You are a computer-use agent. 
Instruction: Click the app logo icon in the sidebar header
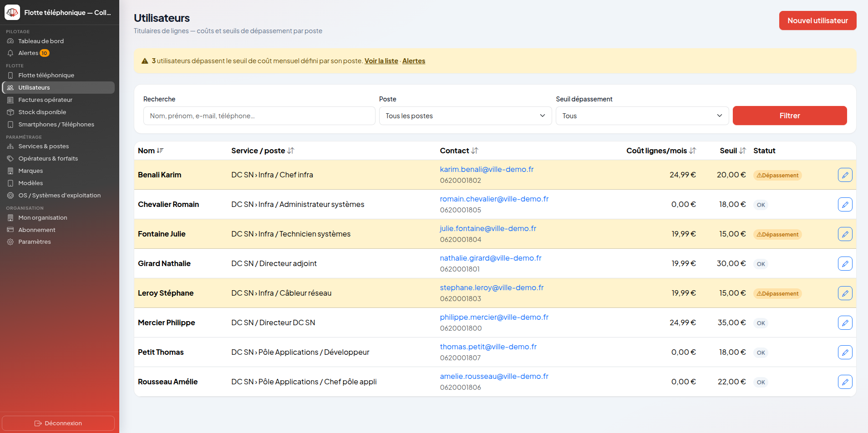tap(12, 12)
